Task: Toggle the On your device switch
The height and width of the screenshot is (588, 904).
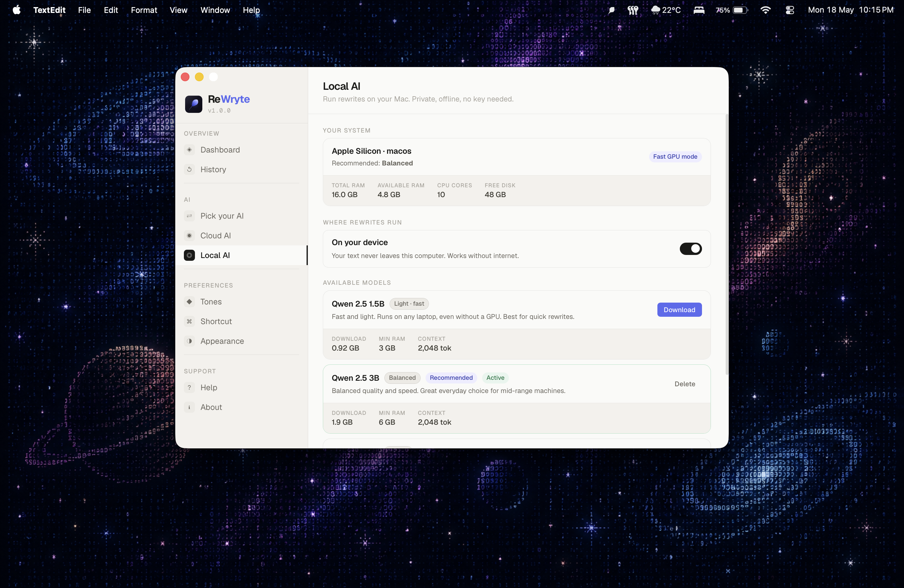Action: 691,249
